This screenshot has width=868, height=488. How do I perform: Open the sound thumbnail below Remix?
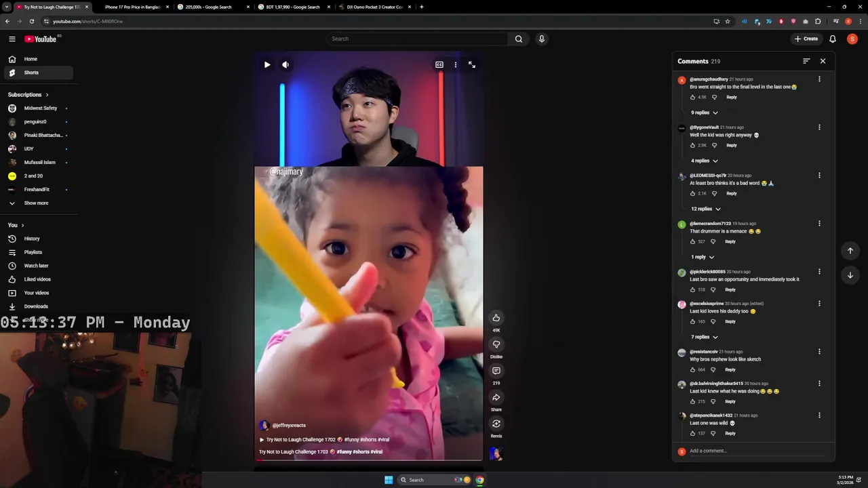point(496,453)
